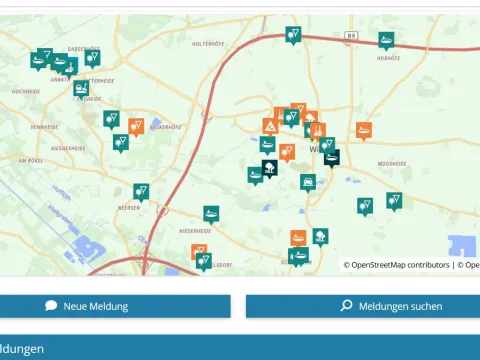Image resolution: width=480 pixels, height=360 pixels.
Task: Select the teal tree-sign marker just above Giesgesheide
Action: (121, 143)
